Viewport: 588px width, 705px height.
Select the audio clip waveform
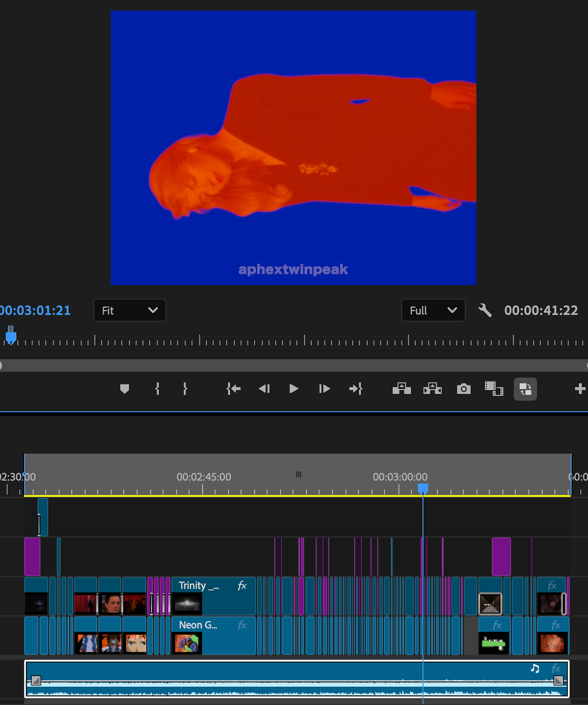pos(297,679)
